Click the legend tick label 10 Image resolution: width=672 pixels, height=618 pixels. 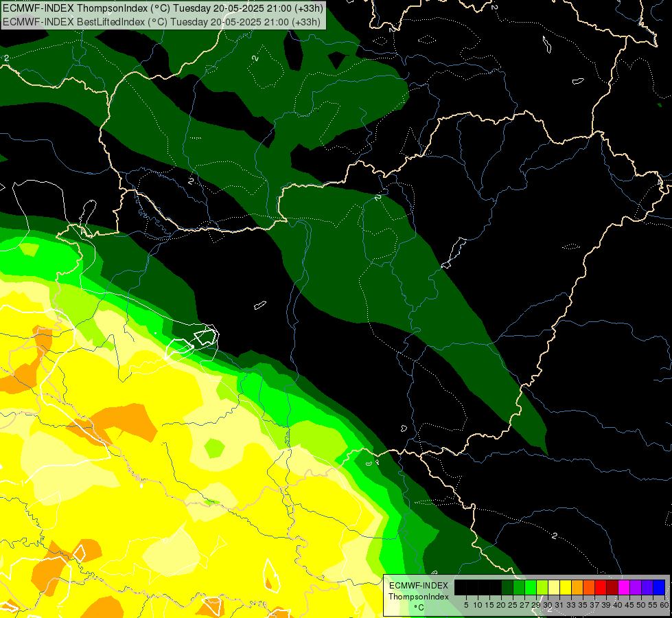478,605
